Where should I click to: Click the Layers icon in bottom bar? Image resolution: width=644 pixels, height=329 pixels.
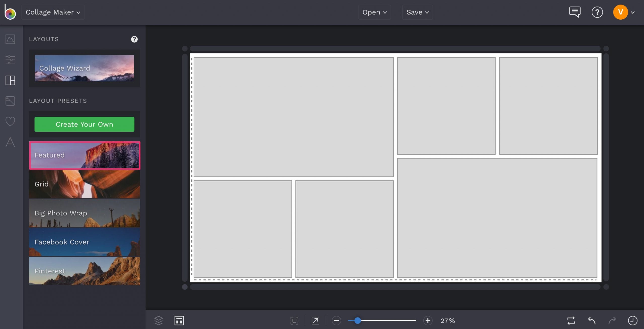(x=158, y=320)
